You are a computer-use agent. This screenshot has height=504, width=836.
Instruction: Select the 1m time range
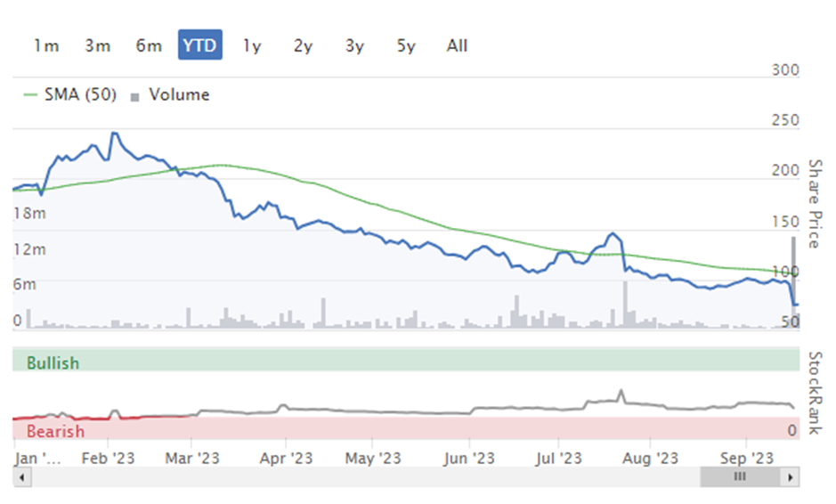pyautogui.click(x=46, y=45)
